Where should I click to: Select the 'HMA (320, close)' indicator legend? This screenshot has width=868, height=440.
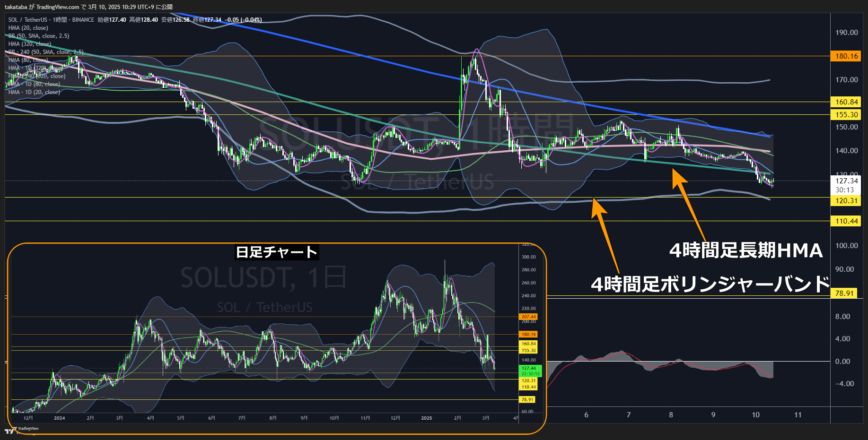[x=30, y=44]
